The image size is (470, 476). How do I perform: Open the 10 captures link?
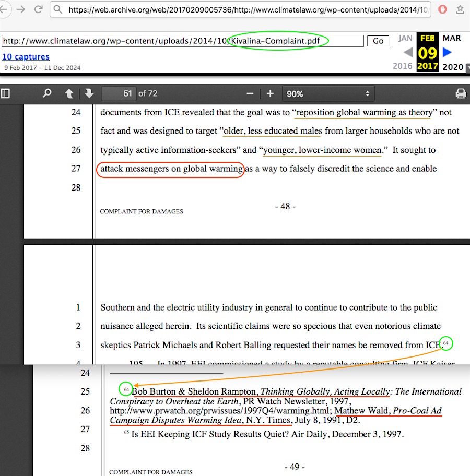pos(26,57)
